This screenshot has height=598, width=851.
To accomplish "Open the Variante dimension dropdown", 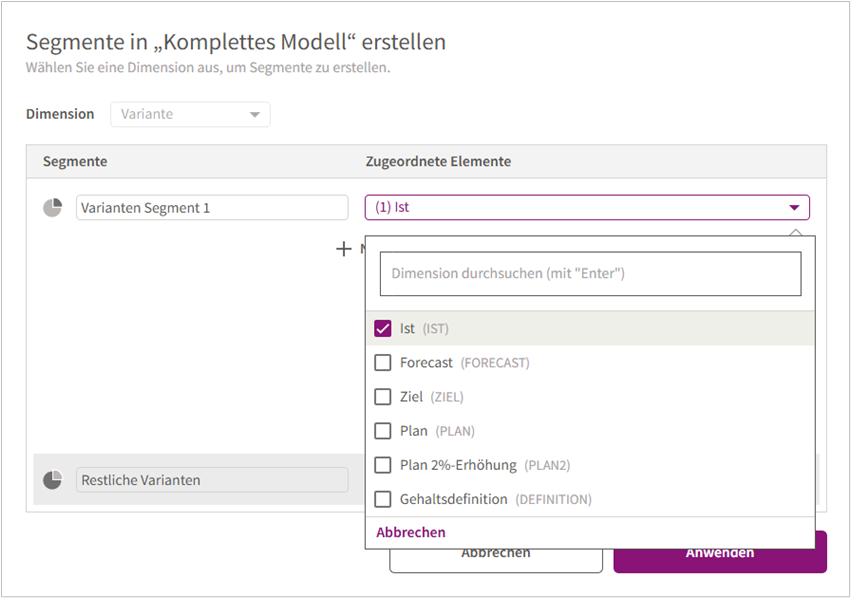I will pos(190,114).
